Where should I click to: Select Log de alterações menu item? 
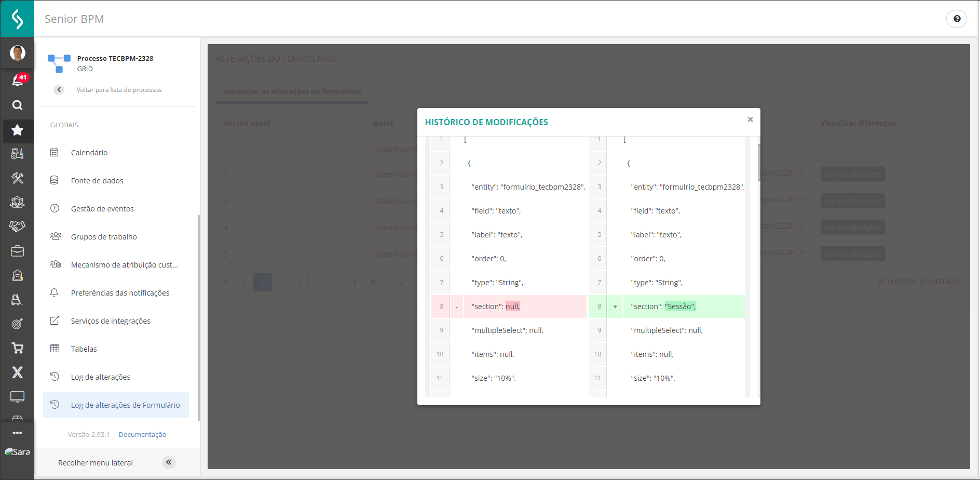point(101,377)
